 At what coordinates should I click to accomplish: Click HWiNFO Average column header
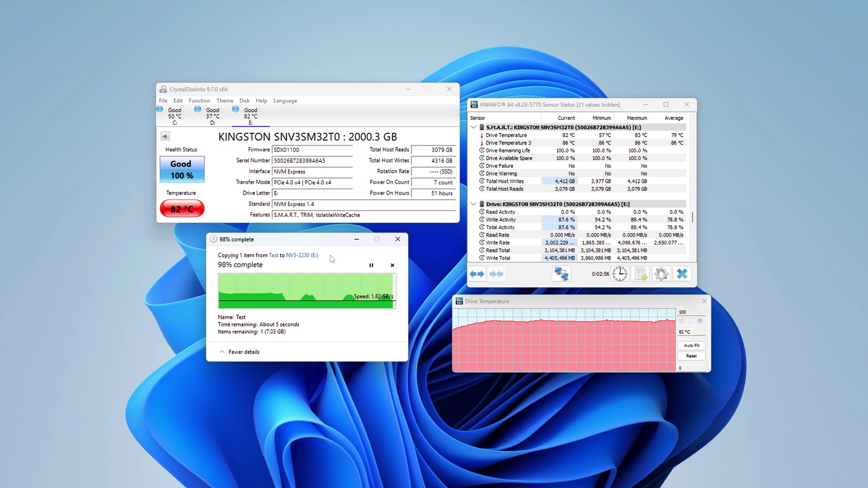668,118
